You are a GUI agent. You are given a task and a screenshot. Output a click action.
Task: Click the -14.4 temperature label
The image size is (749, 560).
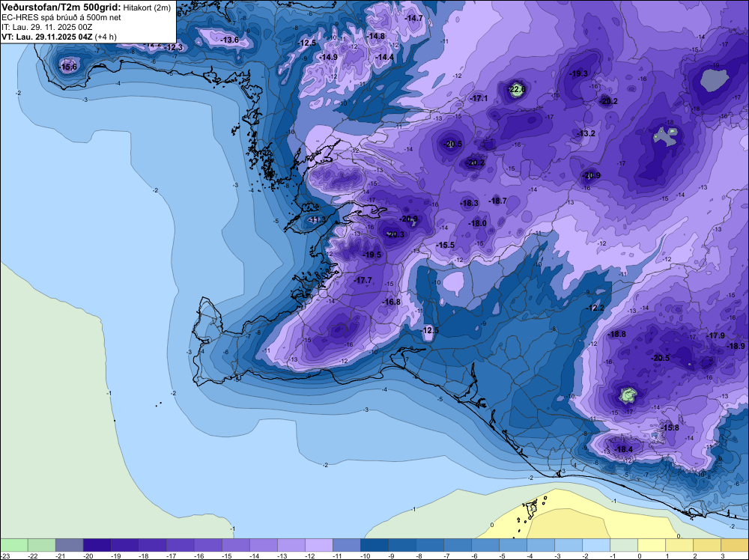point(385,58)
